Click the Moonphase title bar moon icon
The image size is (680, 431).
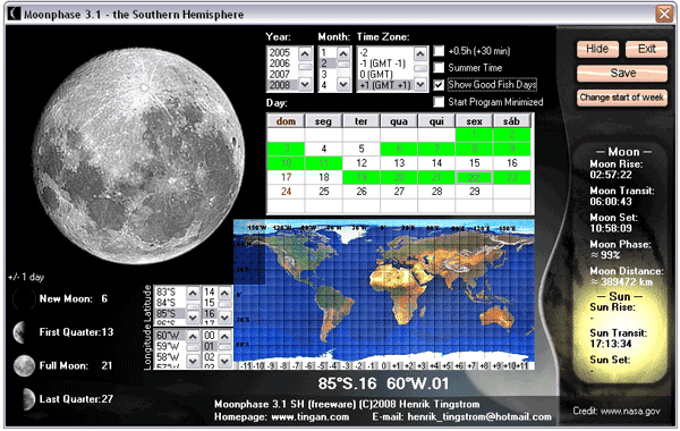(x=14, y=14)
